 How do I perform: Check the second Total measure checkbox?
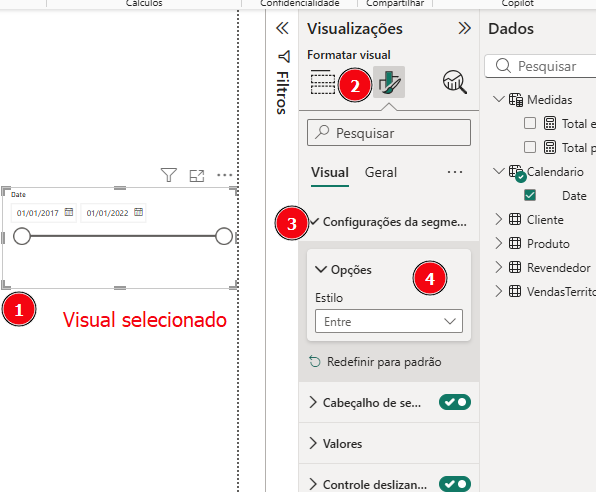click(529, 147)
